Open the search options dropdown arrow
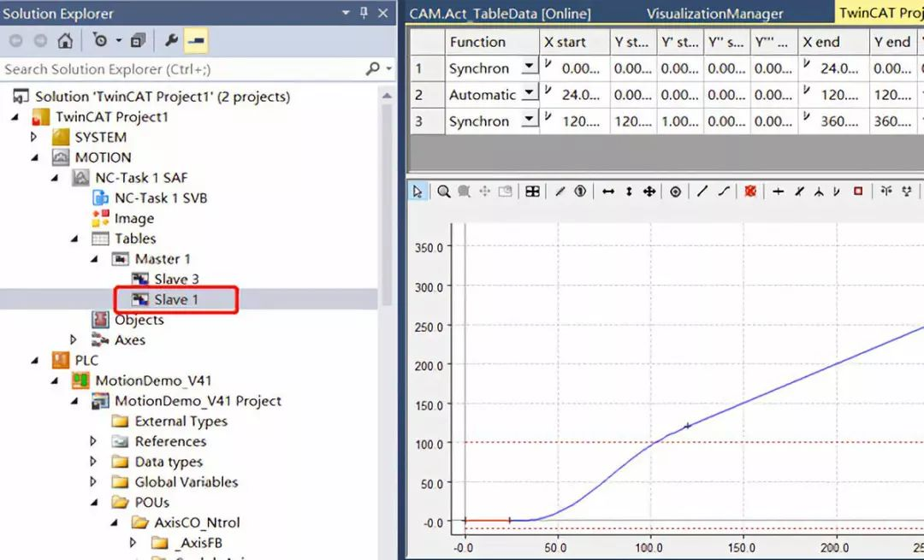 pyautogui.click(x=389, y=69)
